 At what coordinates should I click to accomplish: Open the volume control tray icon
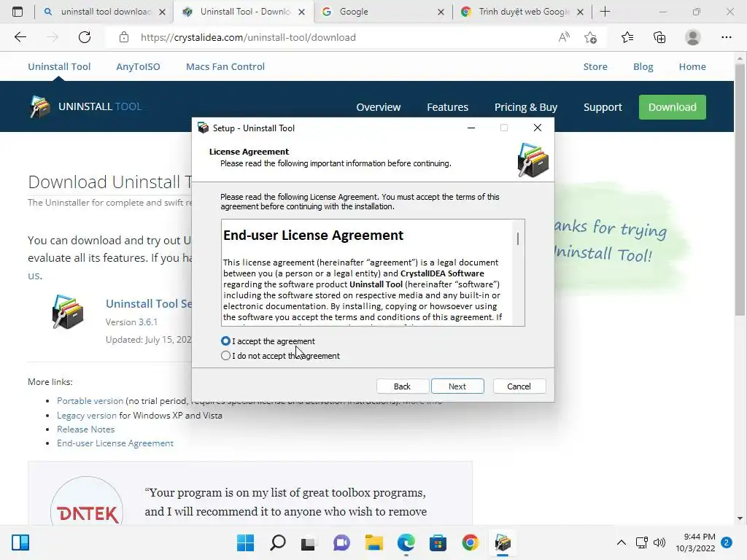point(659,542)
